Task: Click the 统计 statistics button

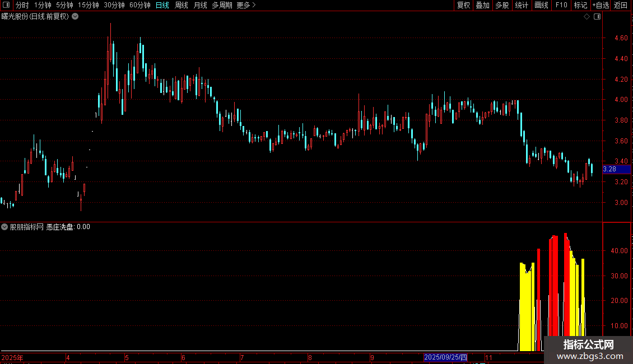Action: (x=522, y=5)
